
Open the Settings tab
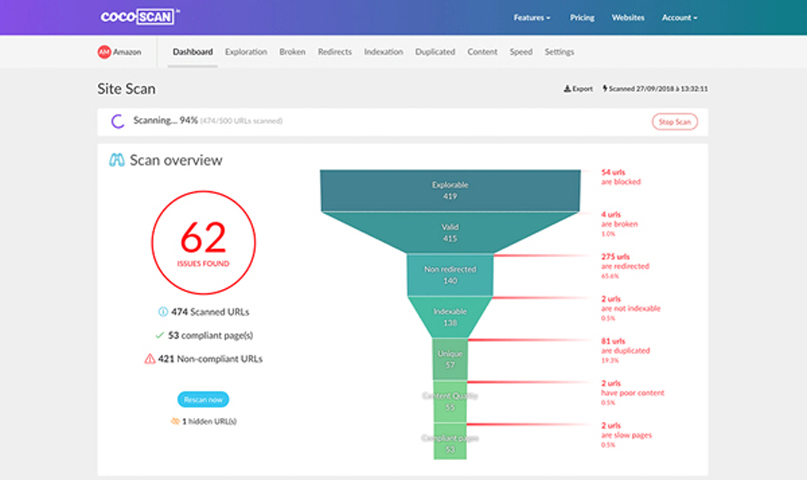(x=559, y=52)
